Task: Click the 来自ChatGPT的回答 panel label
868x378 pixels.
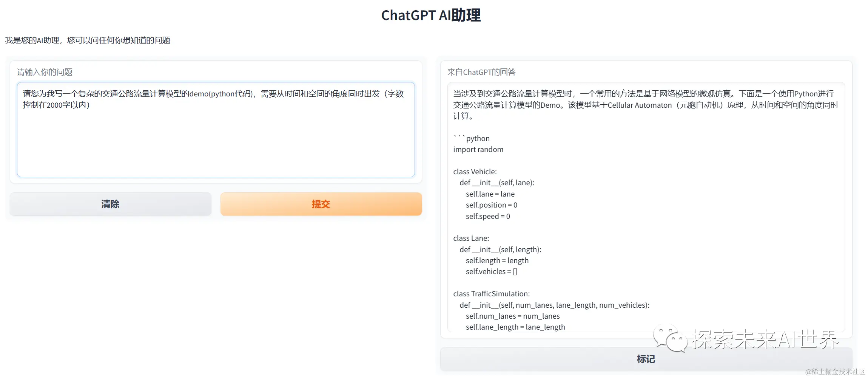Action: pos(481,72)
